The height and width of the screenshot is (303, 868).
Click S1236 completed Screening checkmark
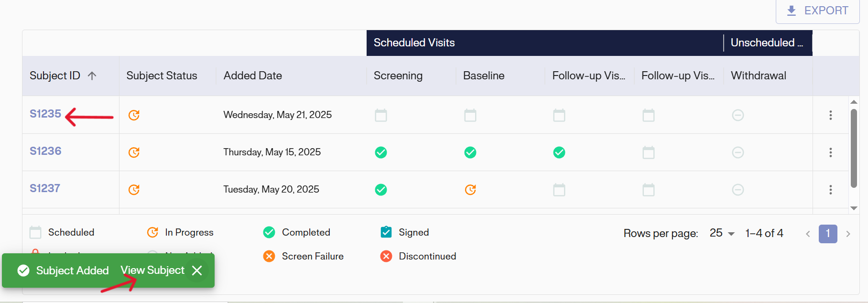click(x=381, y=152)
